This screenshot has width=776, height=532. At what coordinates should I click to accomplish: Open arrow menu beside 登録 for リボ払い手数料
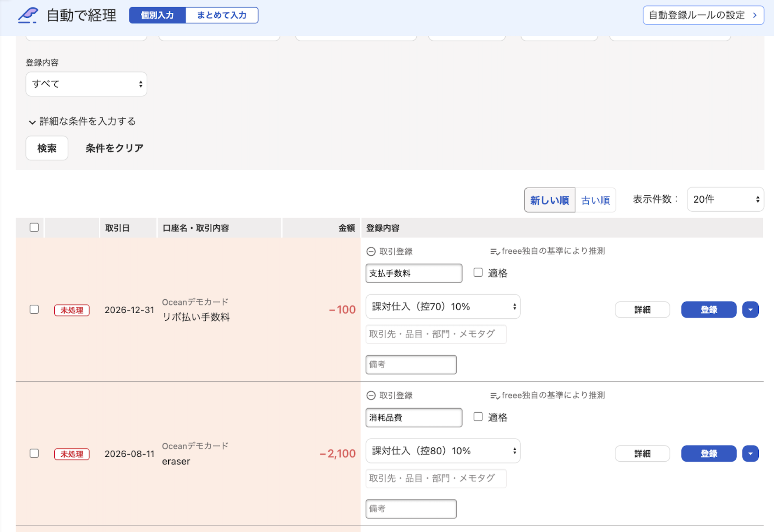pyautogui.click(x=750, y=310)
